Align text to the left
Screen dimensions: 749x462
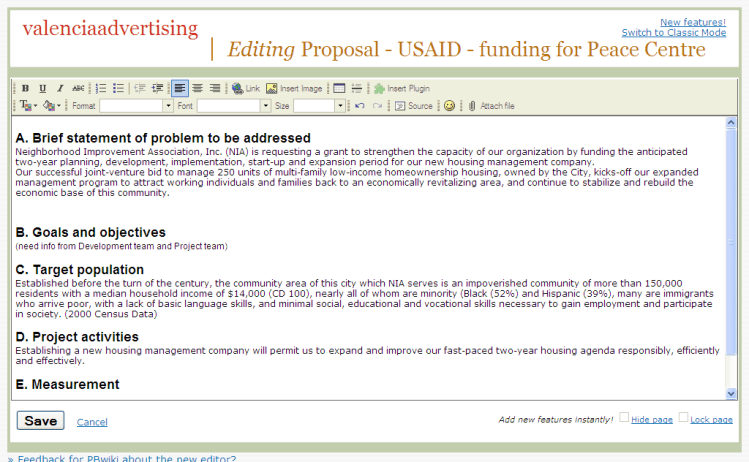tap(180, 88)
